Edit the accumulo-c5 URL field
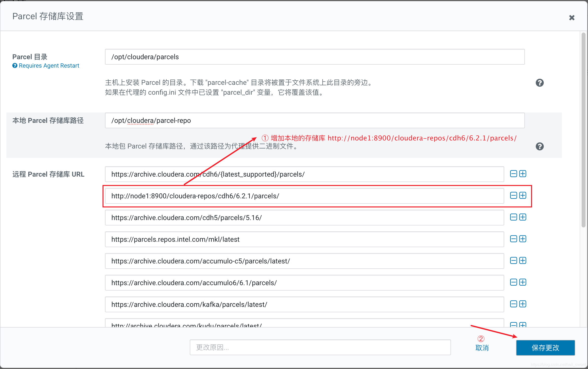The image size is (588, 369). pos(304,261)
